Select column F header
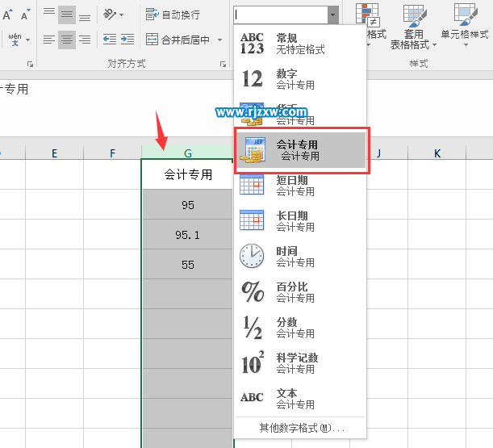 click(x=113, y=153)
